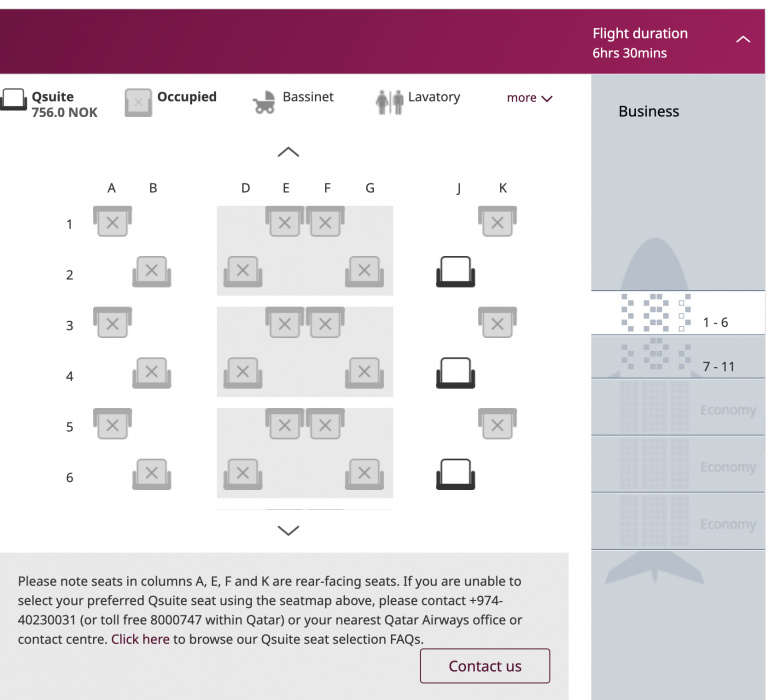
Task: Click the Lavatory legend icon
Action: click(389, 102)
